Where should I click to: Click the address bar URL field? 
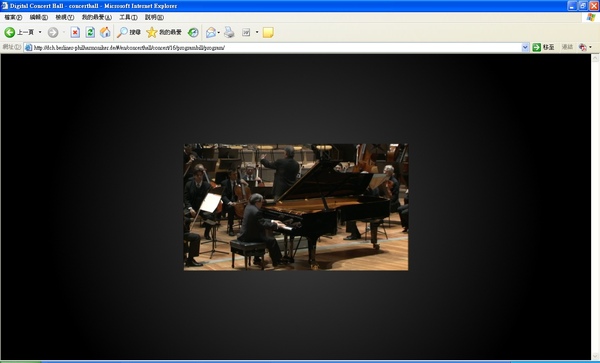tap(277, 47)
